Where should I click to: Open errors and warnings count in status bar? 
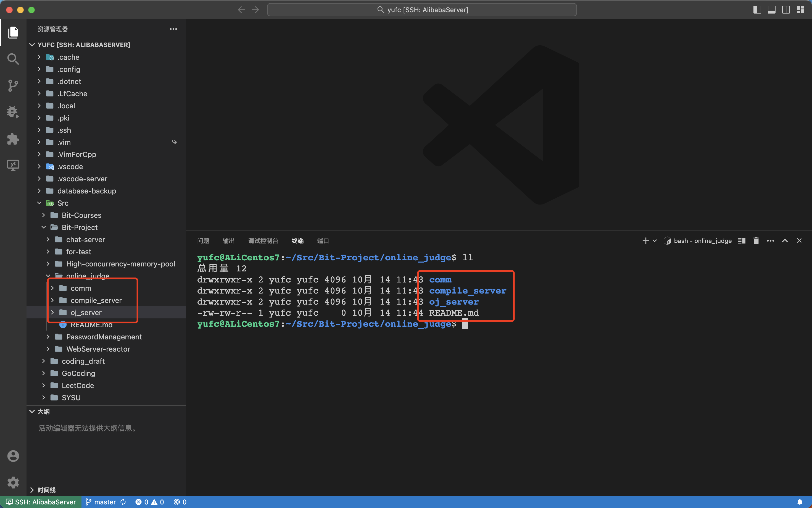(x=150, y=502)
